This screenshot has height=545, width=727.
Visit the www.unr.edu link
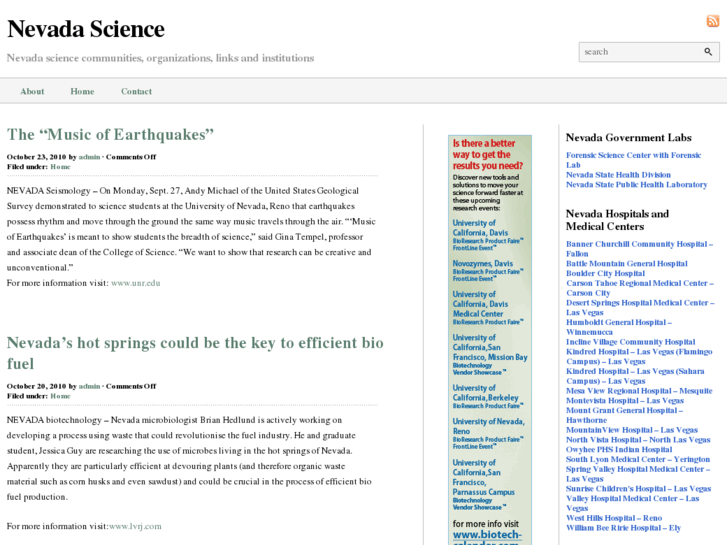point(135,283)
